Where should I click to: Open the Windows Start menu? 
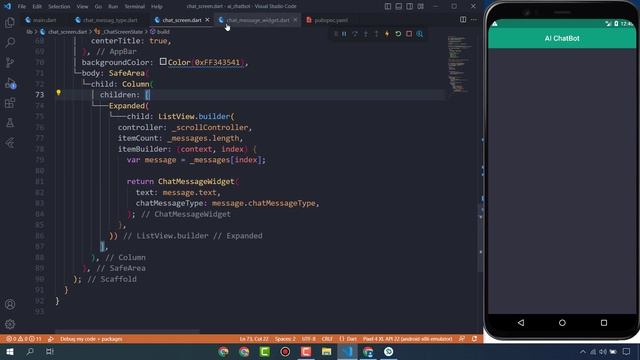pyautogui.click(x=10, y=351)
